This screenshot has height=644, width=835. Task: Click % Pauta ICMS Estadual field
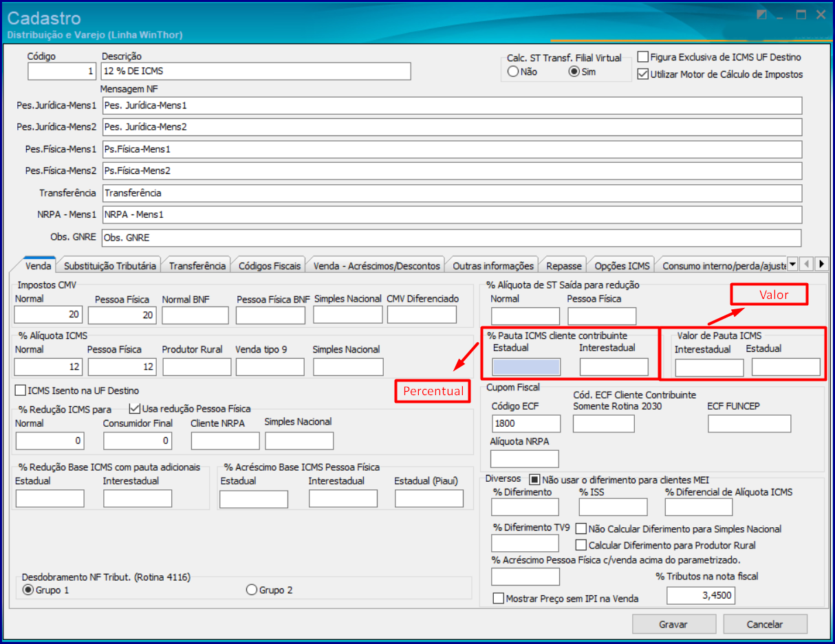pyautogui.click(x=527, y=367)
